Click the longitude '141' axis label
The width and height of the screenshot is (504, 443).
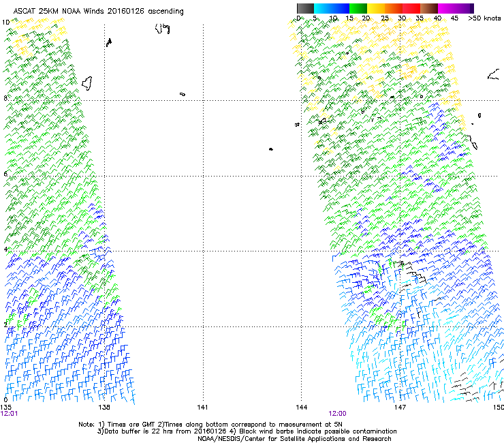click(x=202, y=408)
